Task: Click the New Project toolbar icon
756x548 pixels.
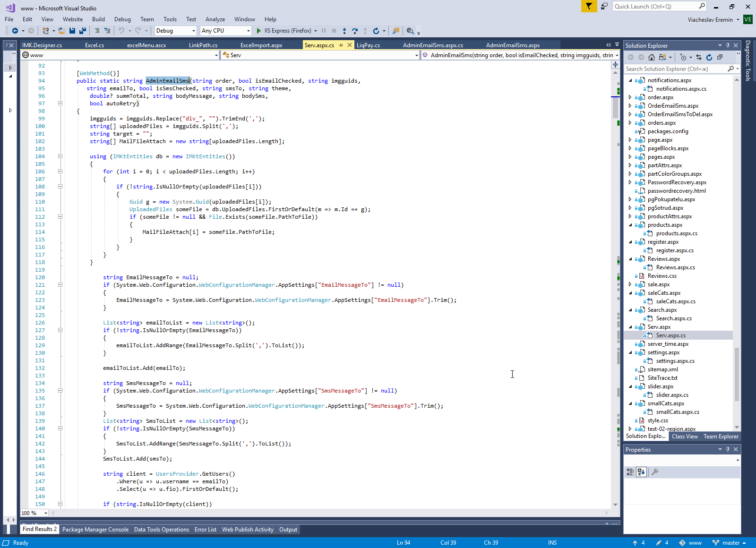Action: coord(46,31)
